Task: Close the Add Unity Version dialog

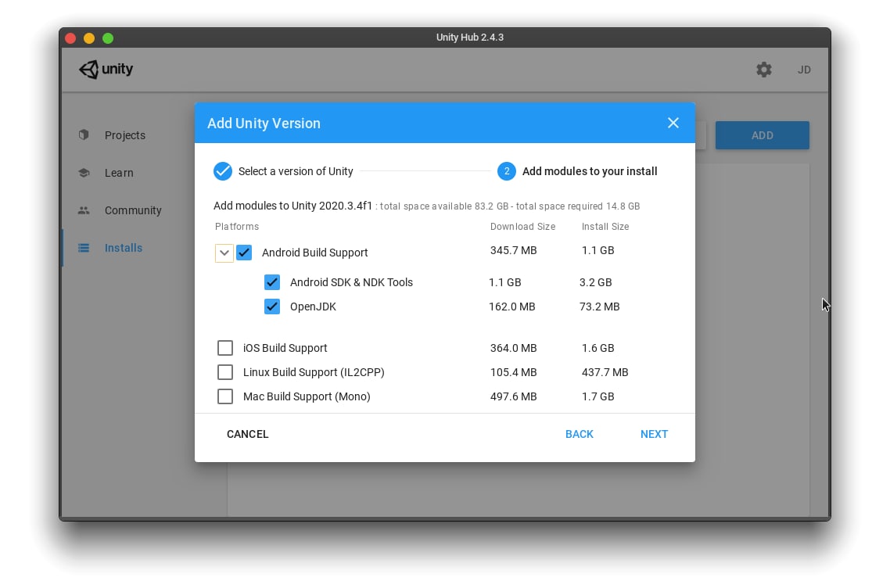Action: [x=673, y=123]
